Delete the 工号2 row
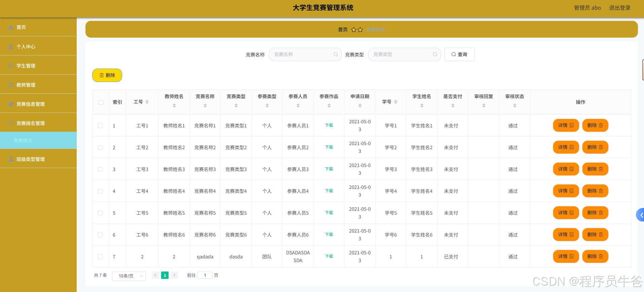 click(x=595, y=147)
